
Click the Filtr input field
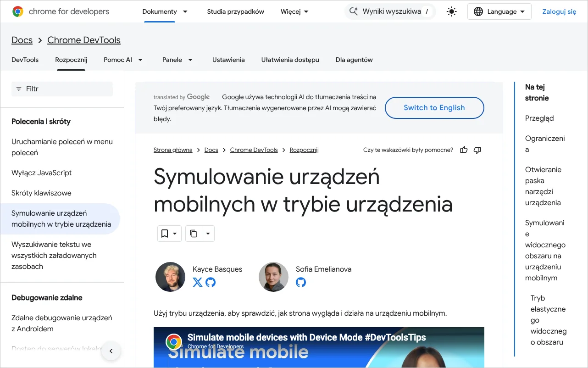click(x=62, y=89)
